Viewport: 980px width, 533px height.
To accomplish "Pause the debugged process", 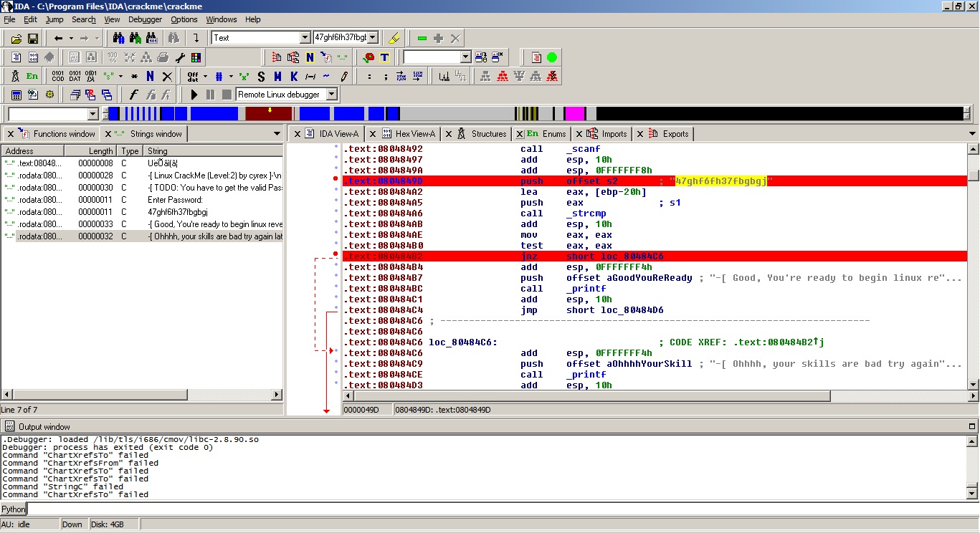I will coord(210,95).
